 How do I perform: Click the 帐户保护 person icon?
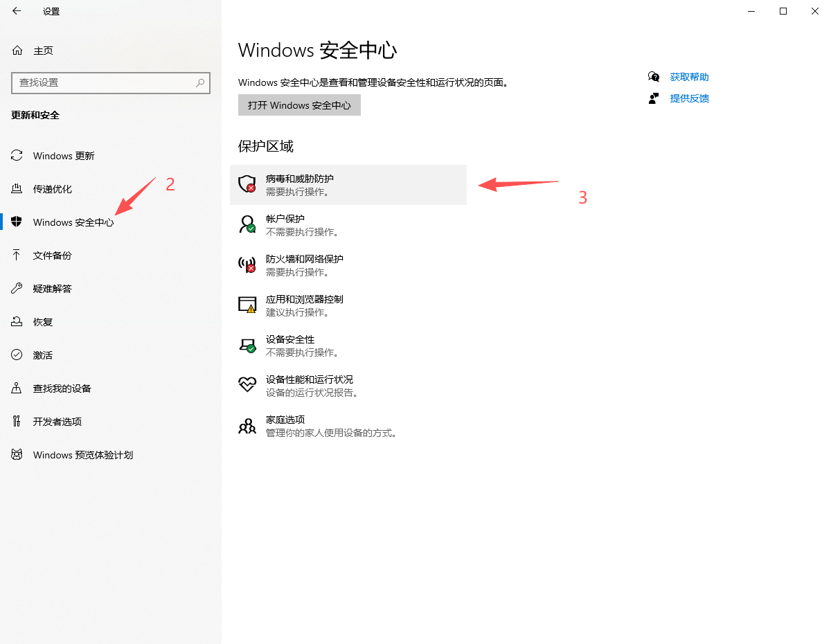point(247,224)
